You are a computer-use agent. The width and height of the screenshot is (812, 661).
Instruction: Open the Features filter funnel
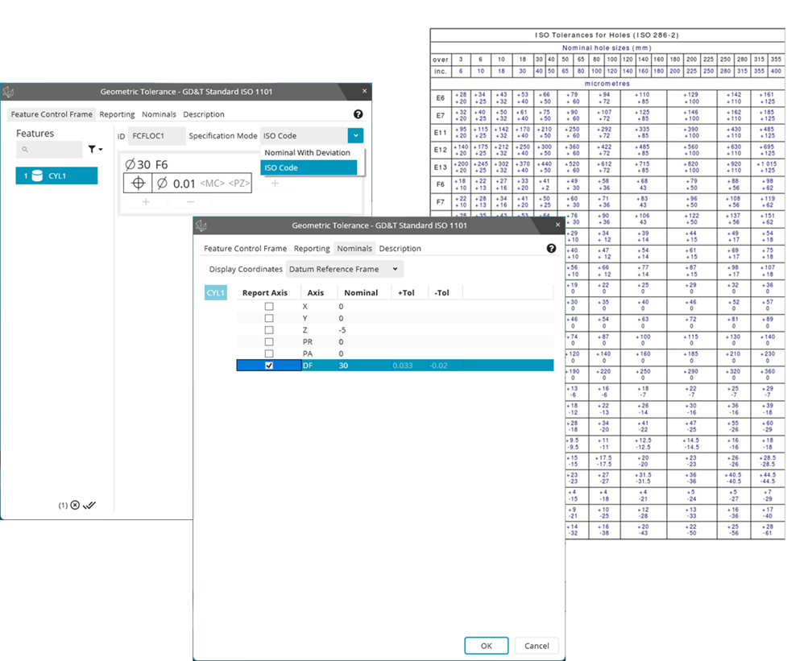(x=92, y=149)
